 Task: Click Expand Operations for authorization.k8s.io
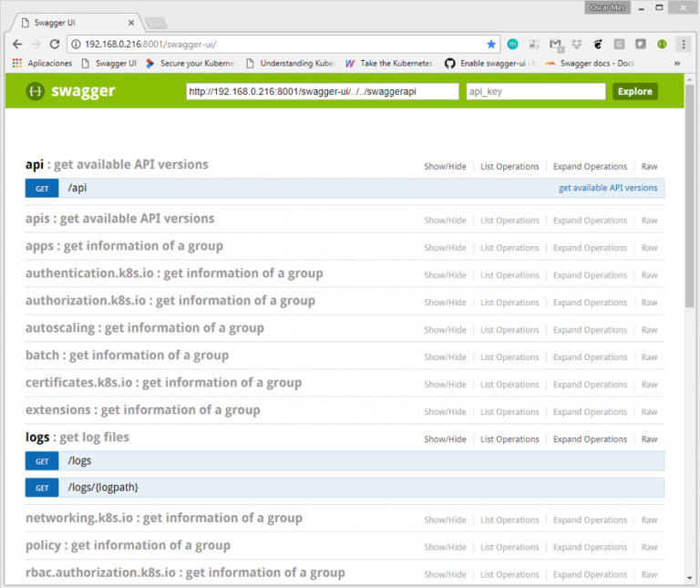590,303
